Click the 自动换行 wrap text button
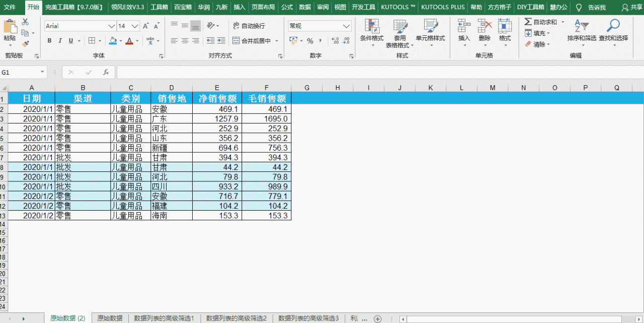Screen dimensions: 644x323 tap(249, 26)
